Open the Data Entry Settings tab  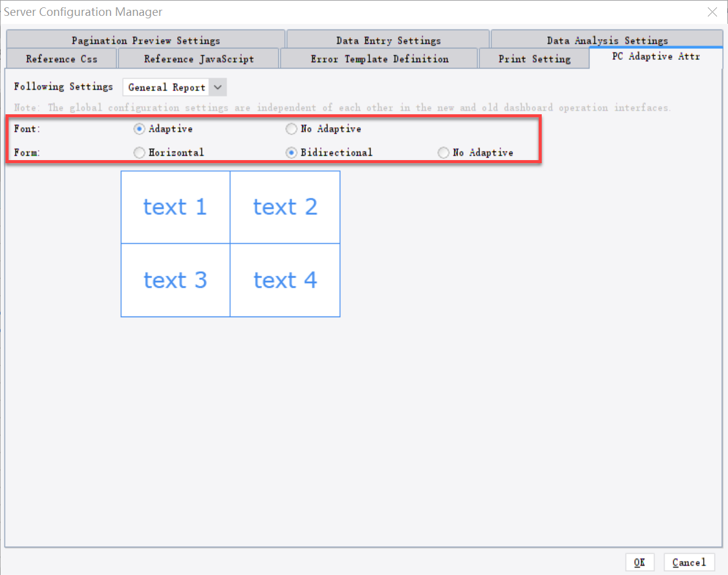point(388,40)
